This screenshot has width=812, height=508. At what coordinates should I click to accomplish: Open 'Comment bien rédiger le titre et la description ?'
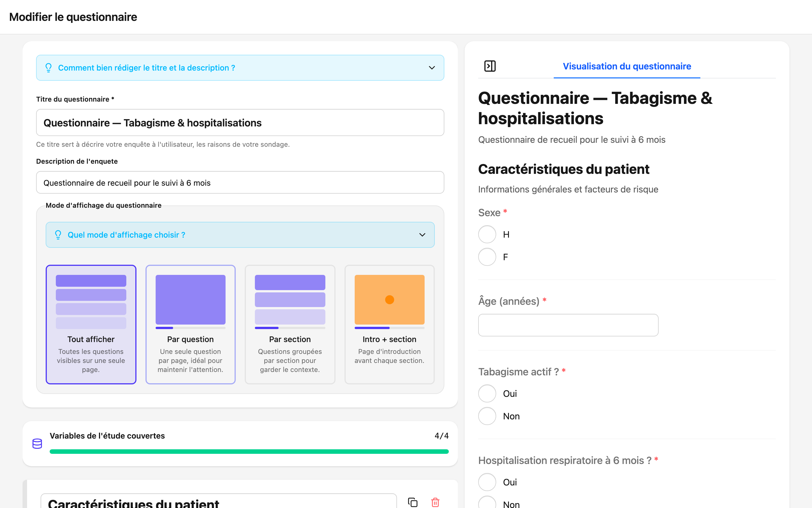[x=240, y=68]
